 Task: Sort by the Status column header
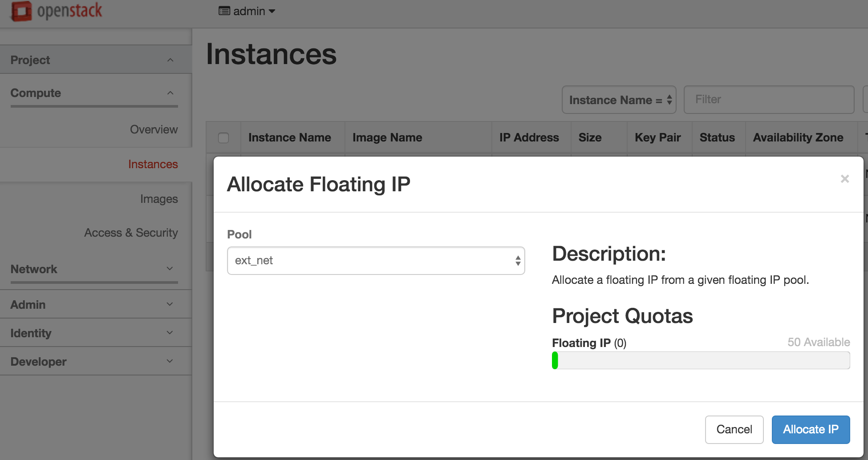(717, 138)
